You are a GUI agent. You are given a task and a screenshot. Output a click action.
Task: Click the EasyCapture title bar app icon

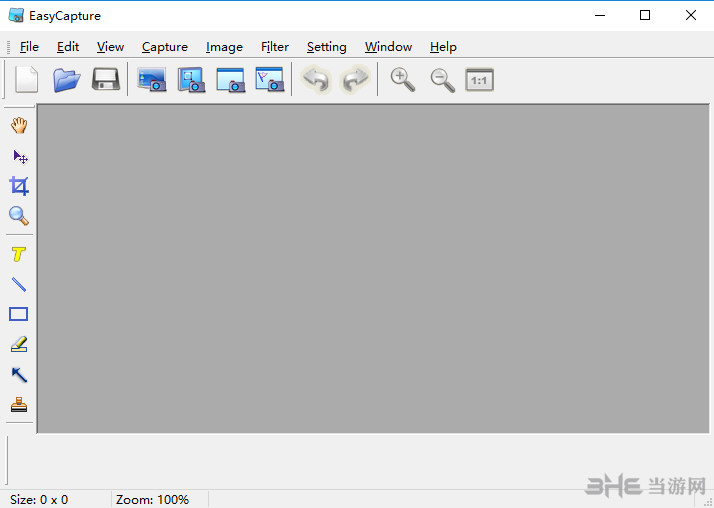click(16, 15)
